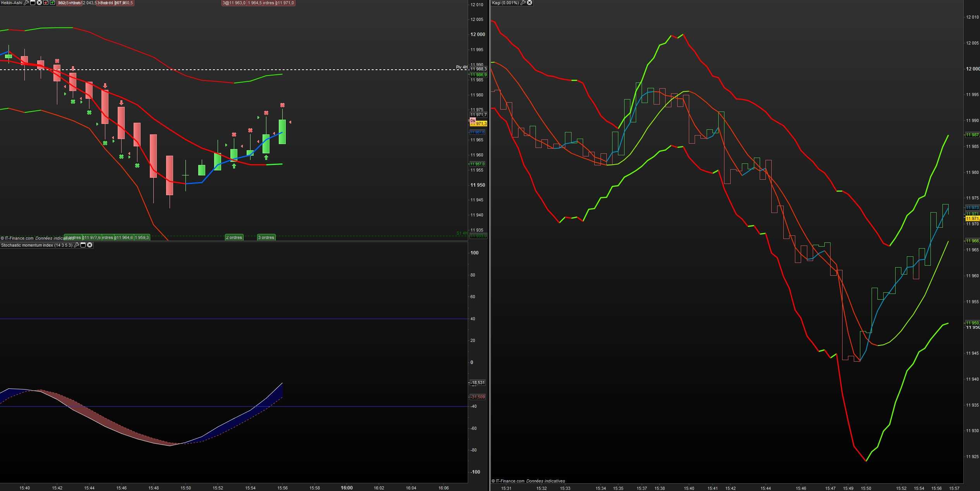Click the '3@11 963,0' position label

point(234,3)
